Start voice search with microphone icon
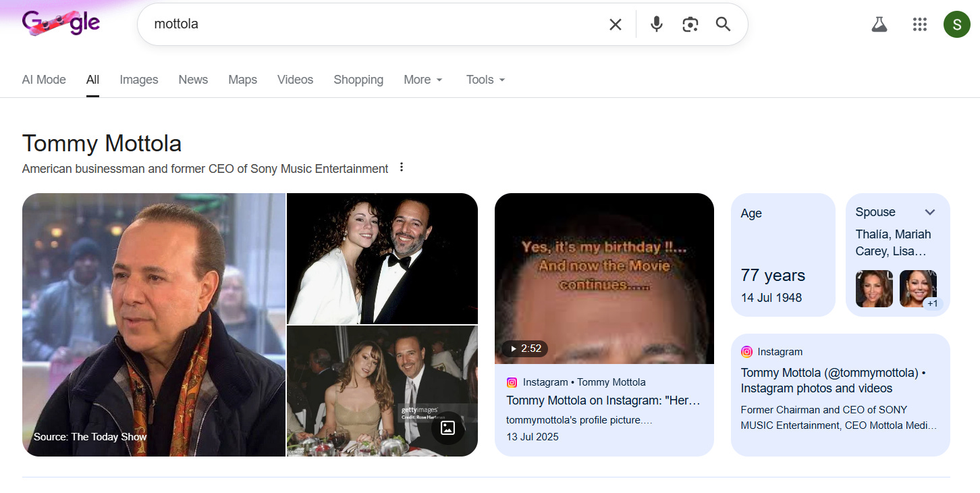This screenshot has width=980, height=493. coord(656,24)
